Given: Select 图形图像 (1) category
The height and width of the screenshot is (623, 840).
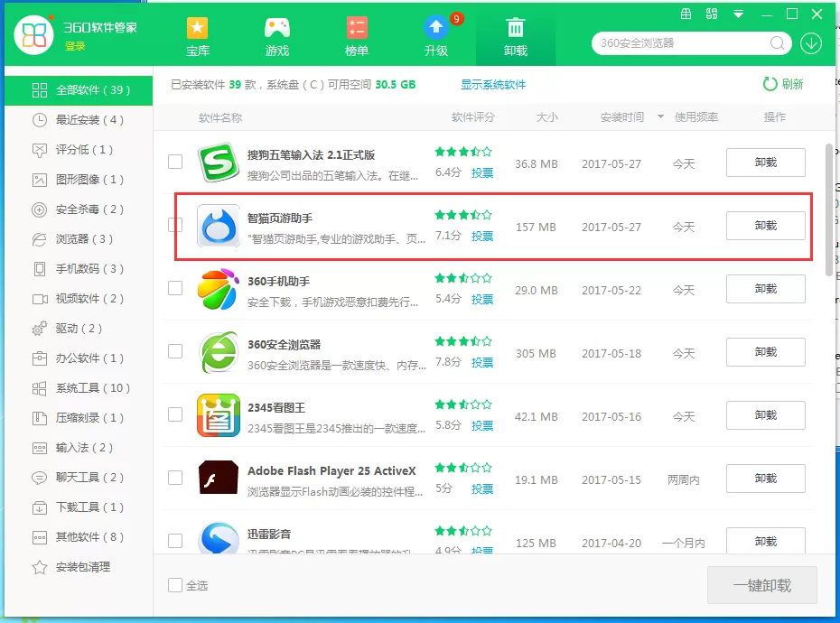Looking at the screenshot, I should tap(79, 180).
